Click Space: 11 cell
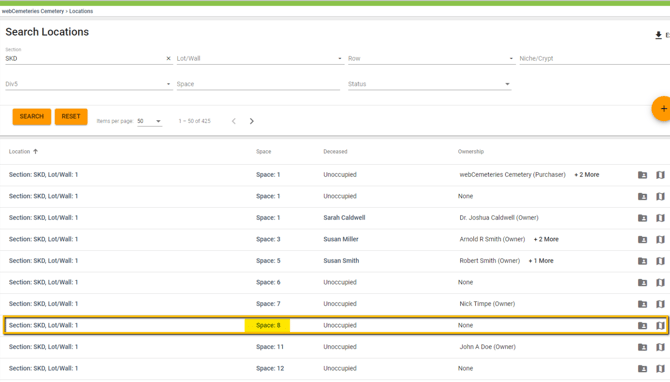The height and width of the screenshot is (382, 670). [x=270, y=347]
